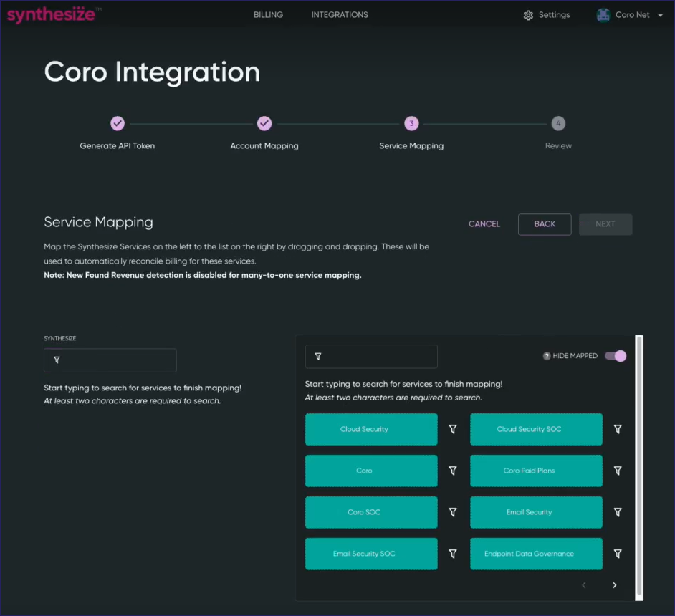Screen dimensions: 675x616
Task: Go to next page of services
Action: tap(614, 585)
